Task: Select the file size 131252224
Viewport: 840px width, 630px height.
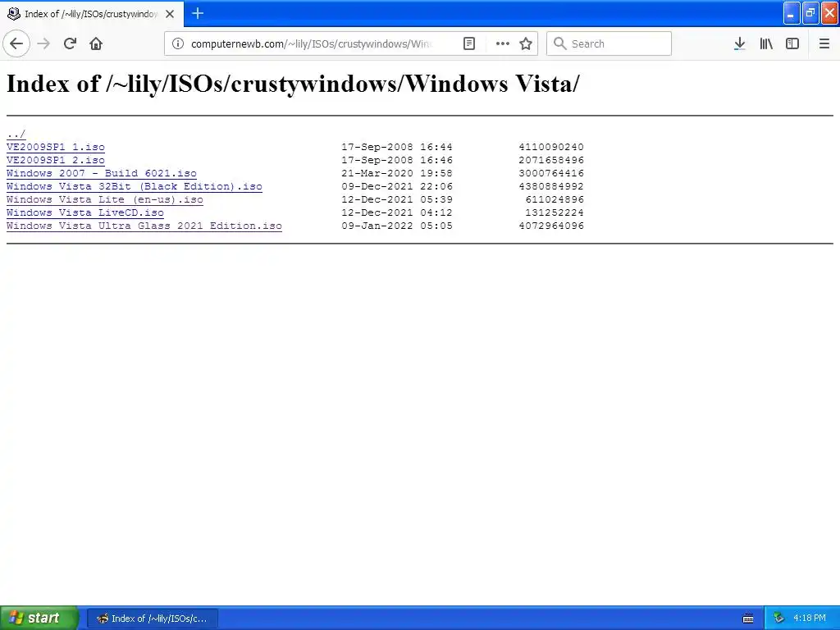Action: [555, 212]
